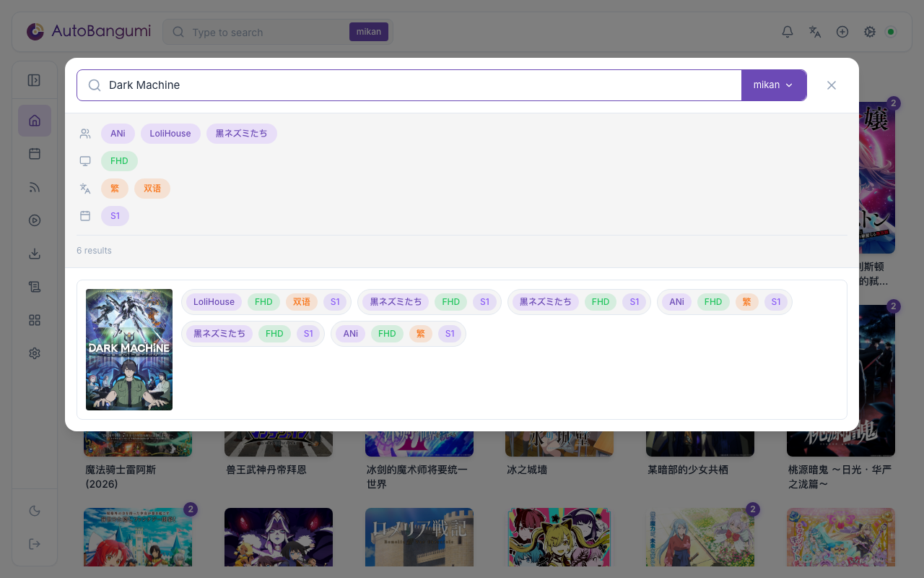This screenshot has width=924, height=578.
Task: Open the notifications bell in the header
Action: (788, 32)
